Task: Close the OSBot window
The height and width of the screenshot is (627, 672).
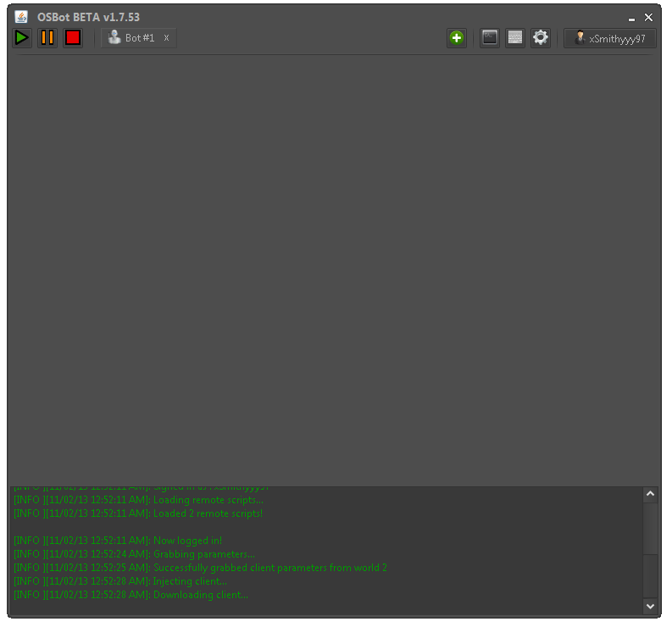Action: pyautogui.click(x=649, y=17)
